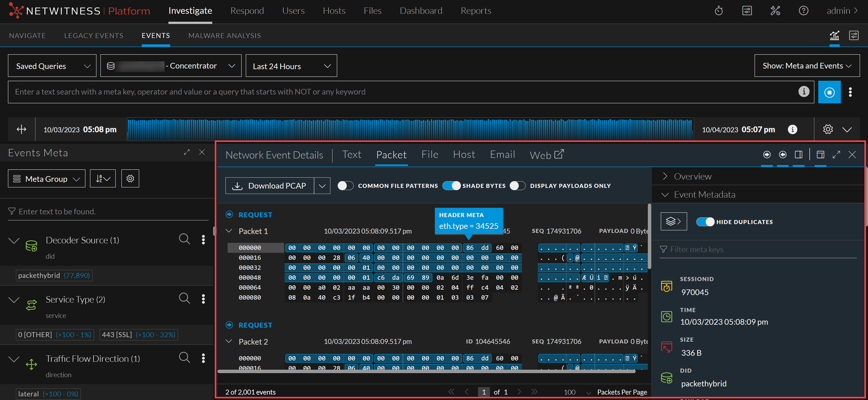
Task: Click the events chart icon in sub-navigation
Action: [x=835, y=35]
